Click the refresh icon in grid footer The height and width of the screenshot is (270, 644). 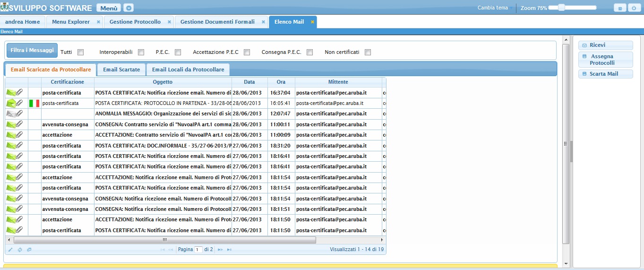coord(20,250)
